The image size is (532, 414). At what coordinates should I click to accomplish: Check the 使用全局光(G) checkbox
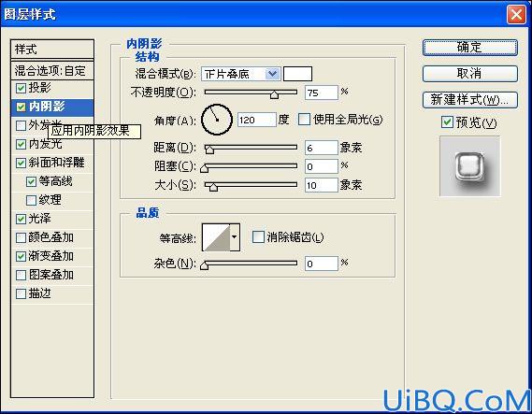pos(305,120)
